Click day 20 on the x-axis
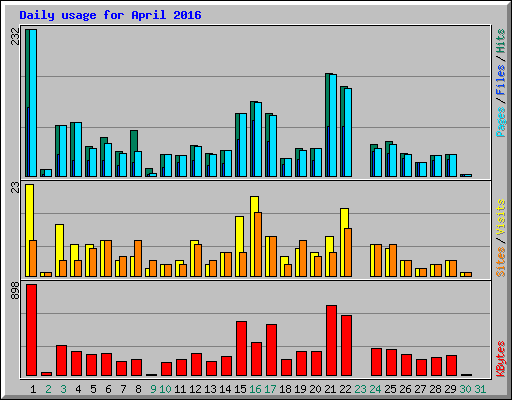512x400 pixels. click(x=315, y=389)
